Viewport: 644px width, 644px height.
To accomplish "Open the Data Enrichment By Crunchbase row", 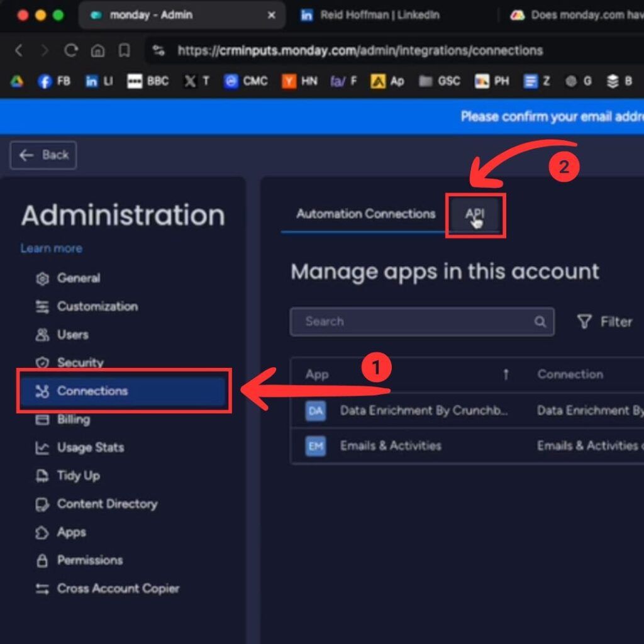I will point(467,411).
